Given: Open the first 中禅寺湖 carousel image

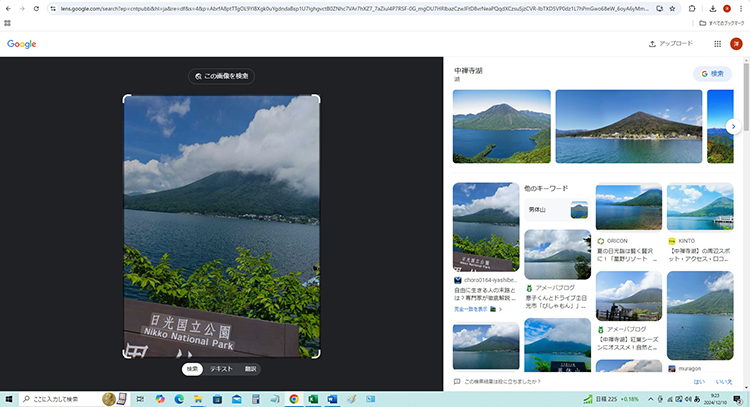Looking at the screenshot, I should click(502, 126).
